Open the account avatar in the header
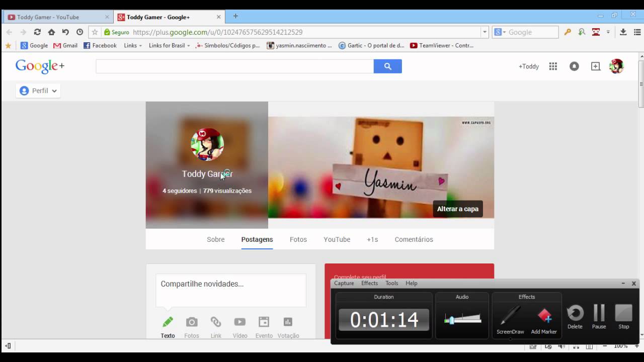The image size is (644, 362). (x=616, y=66)
